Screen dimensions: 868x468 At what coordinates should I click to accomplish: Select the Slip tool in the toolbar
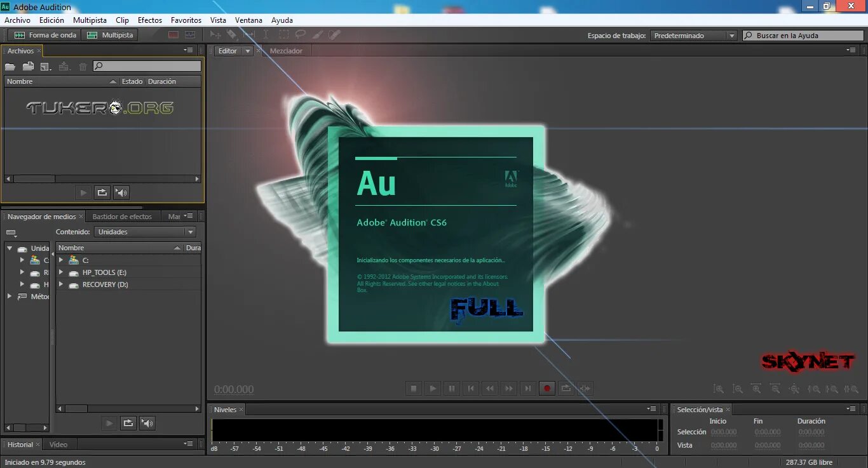[x=248, y=36]
